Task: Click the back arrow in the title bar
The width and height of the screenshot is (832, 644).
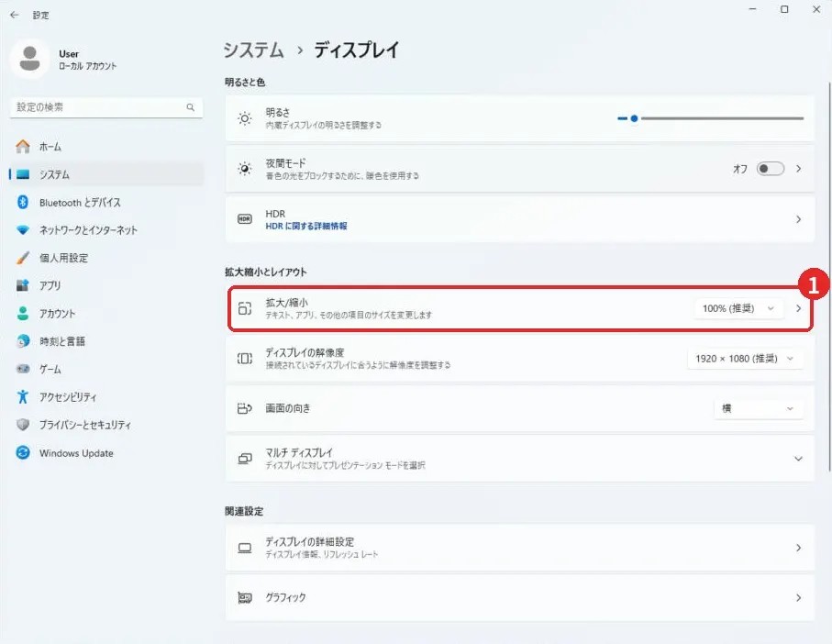Action: [15, 15]
